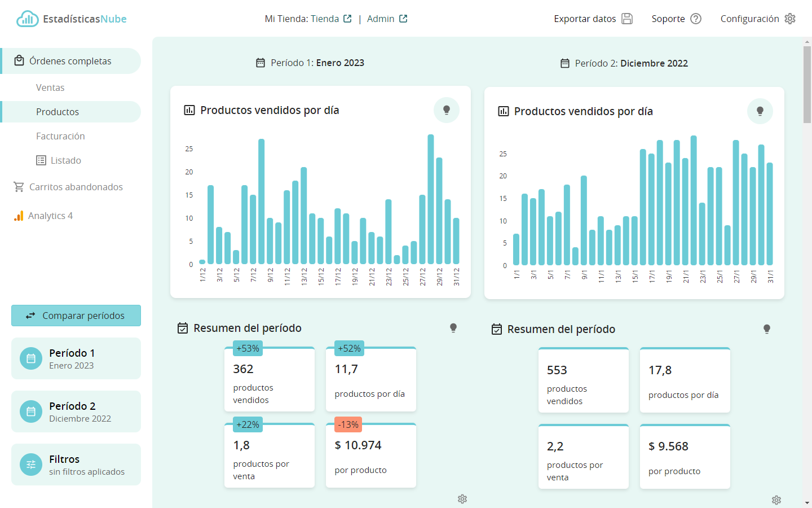Click the vertical scrollbar thumb
Viewport: 812px width, 508px height.
tap(807, 85)
